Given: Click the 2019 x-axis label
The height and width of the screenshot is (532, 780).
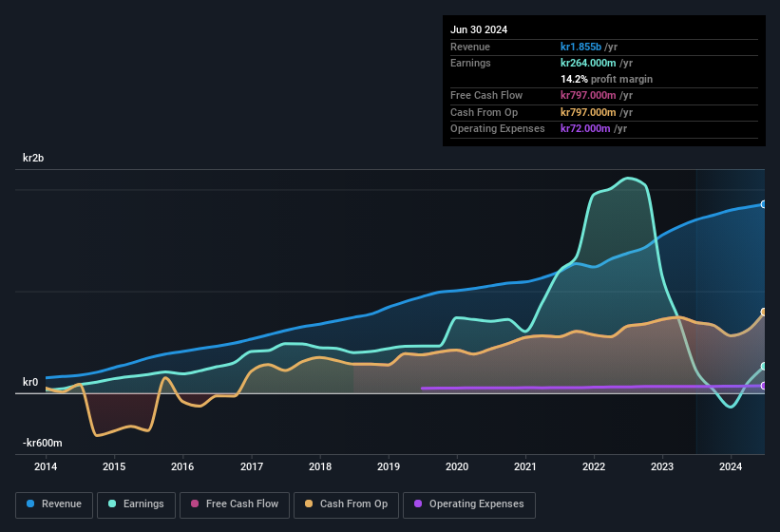Looking at the screenshot, I should click(x=389, y=466).
